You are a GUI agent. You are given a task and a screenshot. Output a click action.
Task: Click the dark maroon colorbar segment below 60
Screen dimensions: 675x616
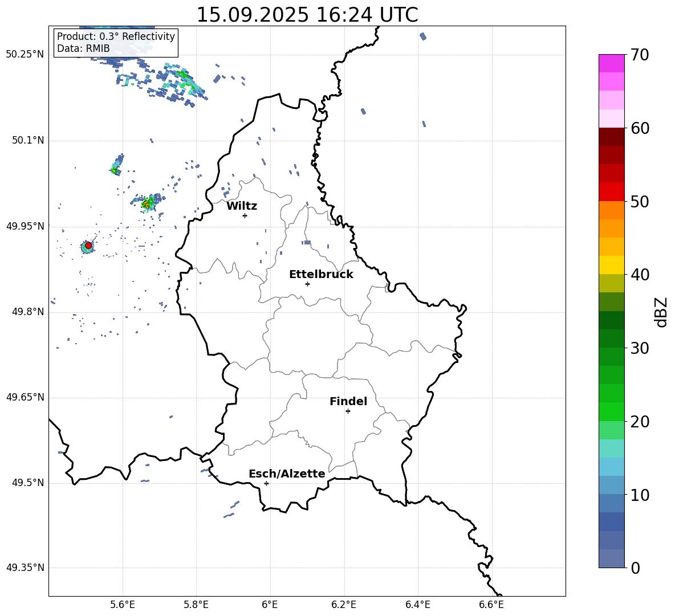click(611, 137)
